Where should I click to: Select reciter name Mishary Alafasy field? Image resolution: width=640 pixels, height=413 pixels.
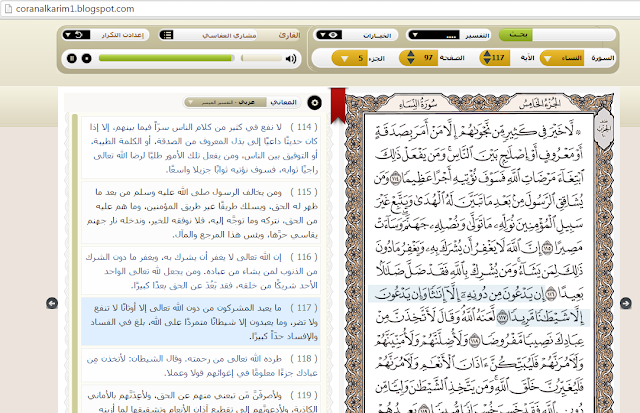coord(229,35)
